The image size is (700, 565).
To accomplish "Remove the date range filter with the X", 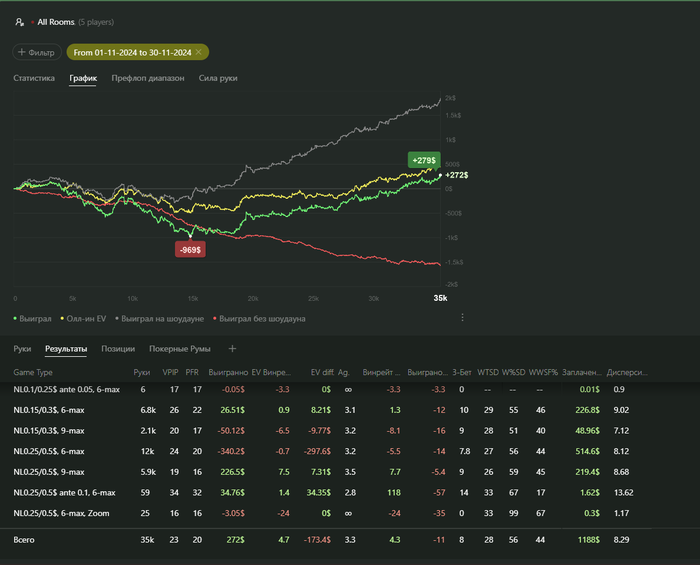I will click(x=199, y=52).
